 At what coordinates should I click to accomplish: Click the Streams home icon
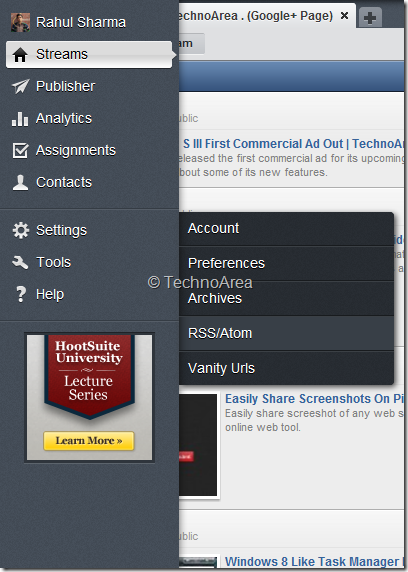pos(20,55)
